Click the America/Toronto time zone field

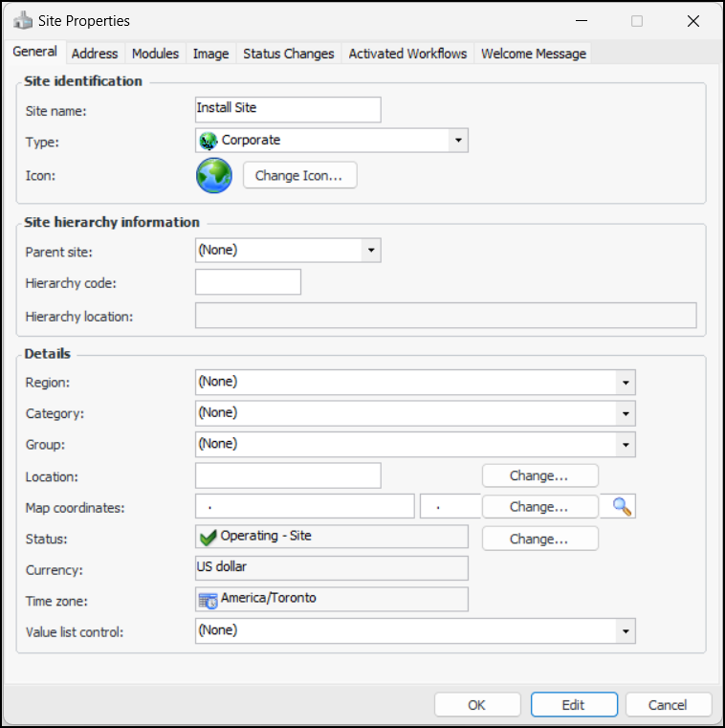(332, 600)
